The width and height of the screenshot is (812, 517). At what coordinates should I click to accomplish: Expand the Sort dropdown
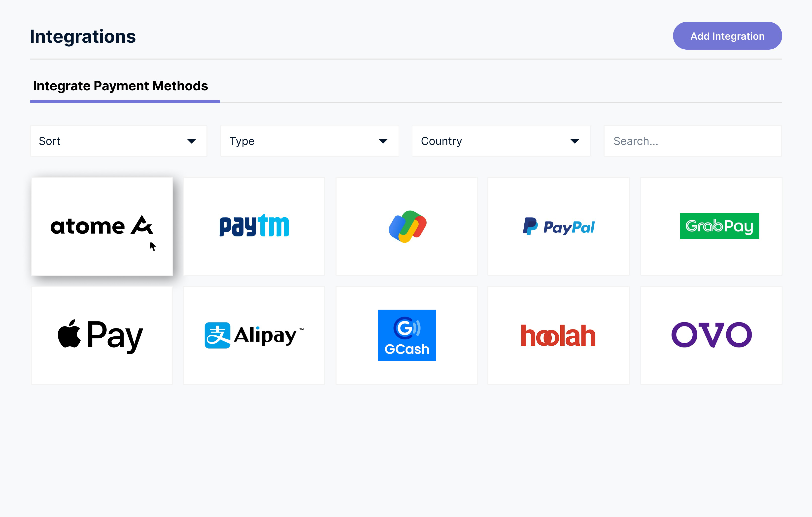(118, 141)
